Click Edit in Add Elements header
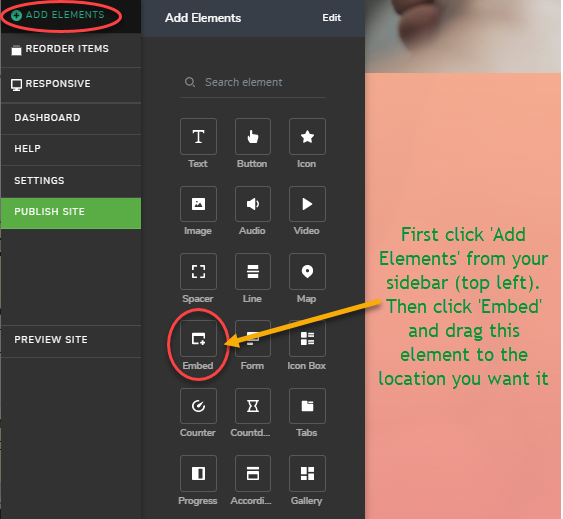563x519 pixels. click(x=331, y=18)
